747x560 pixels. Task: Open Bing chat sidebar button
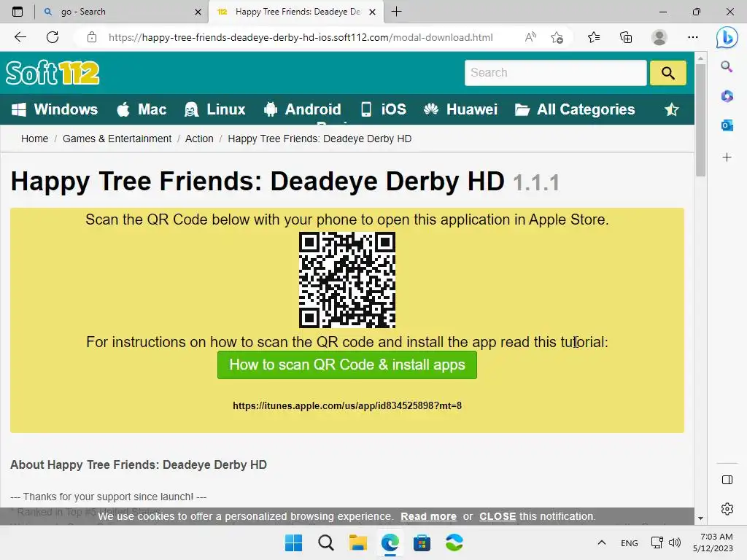[x=727, y=37]
